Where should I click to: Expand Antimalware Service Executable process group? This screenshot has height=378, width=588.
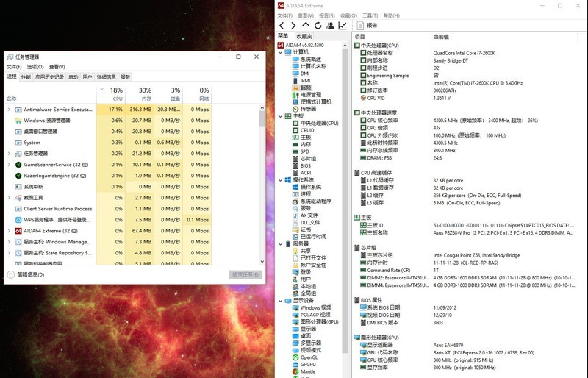click(x=9, y=110)
